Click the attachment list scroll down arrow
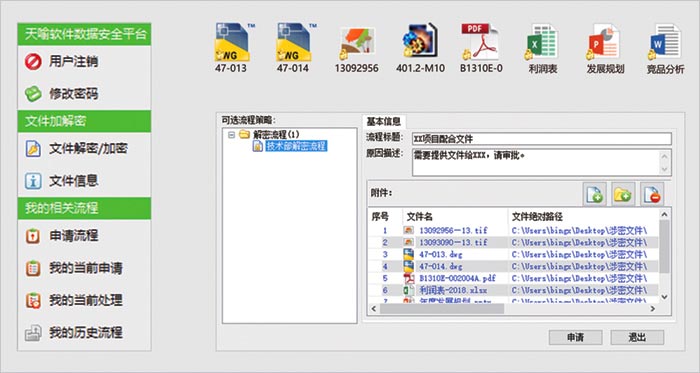This screenshot has width=700, height=373. tap(664, 297)
